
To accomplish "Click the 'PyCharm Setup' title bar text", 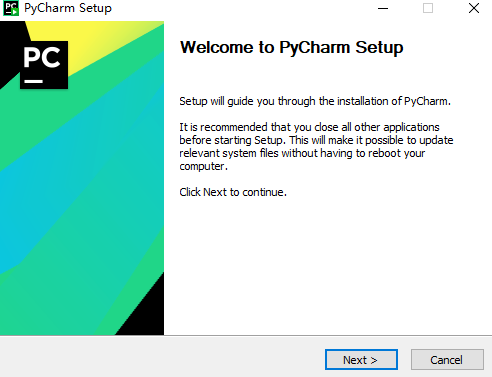I will (x=68, y=8).
